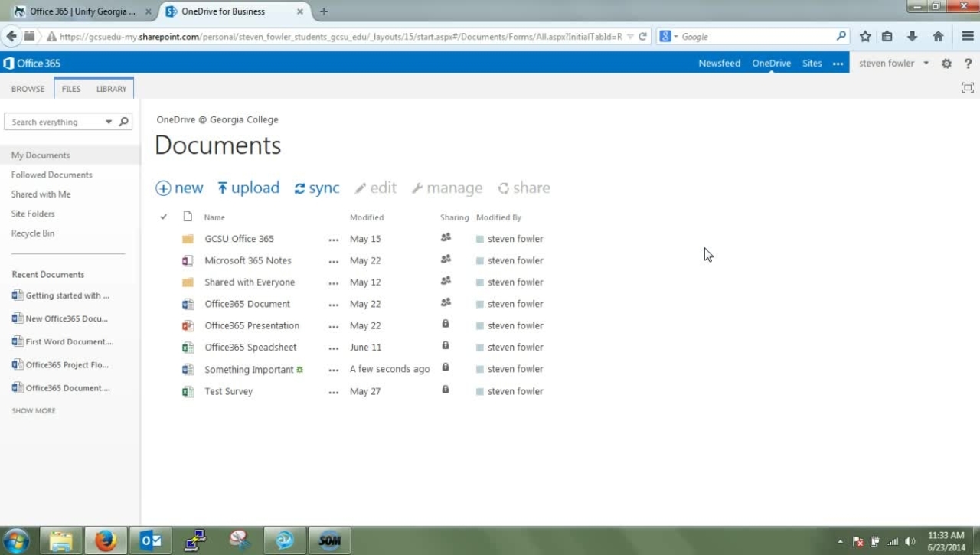Viewport: 980px width, 555px height.
Task: Click sharing people icon for Microsoft 365 Notes
Action: pyautogui.click(x=446, y=259)
